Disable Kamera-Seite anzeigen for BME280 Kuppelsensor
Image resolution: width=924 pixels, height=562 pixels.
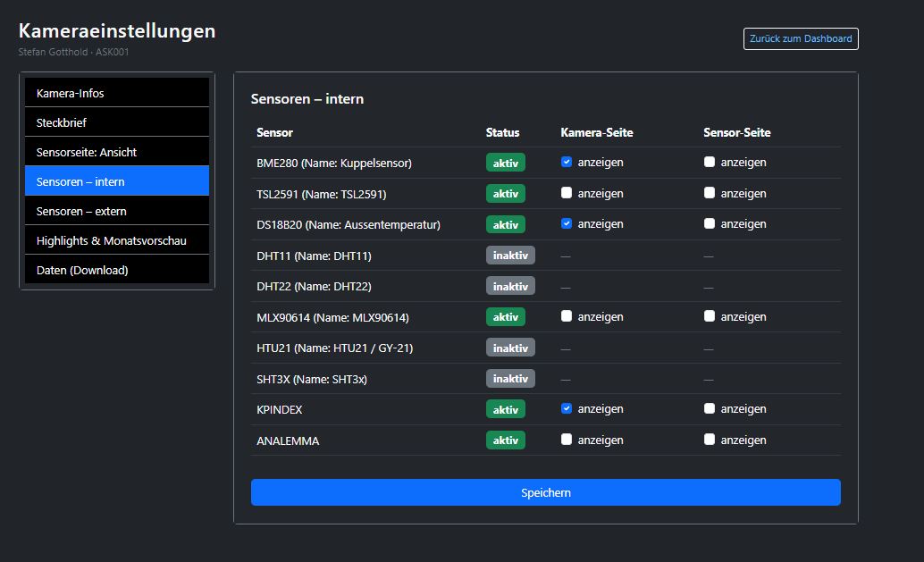[x=566, y=162]
